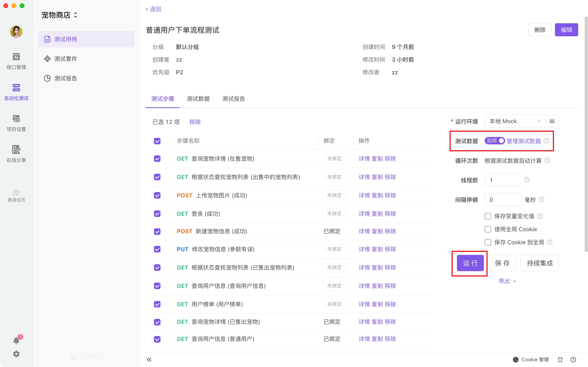Open the 运行环境 本地 Mock dropdown
Viewport: 588px width, 367px height.
click(x=515, y=121)
